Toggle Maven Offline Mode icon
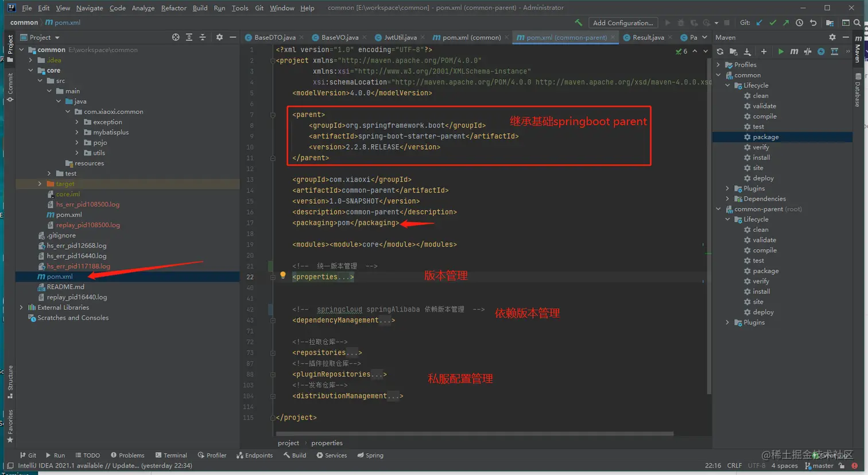Viewport: 868px width, 475px height. coord(808,52)
